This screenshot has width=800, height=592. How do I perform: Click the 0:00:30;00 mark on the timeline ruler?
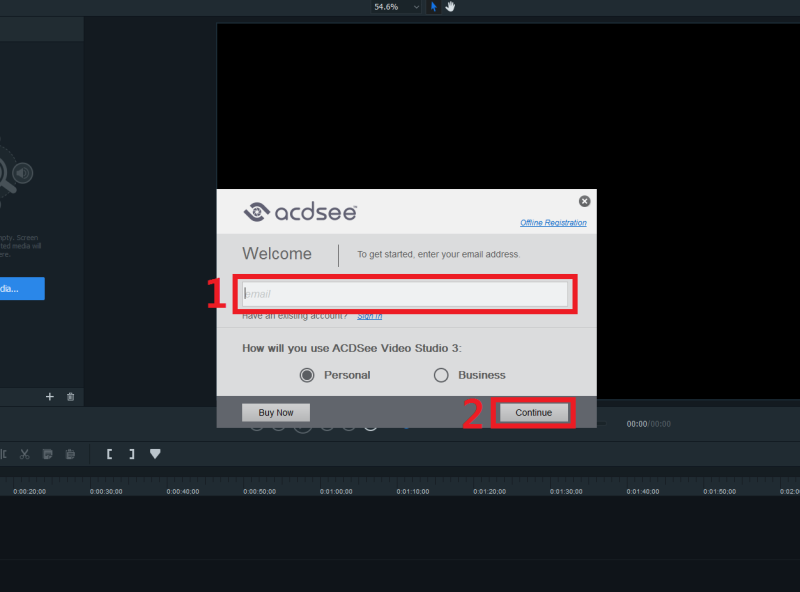click(106, 491)
